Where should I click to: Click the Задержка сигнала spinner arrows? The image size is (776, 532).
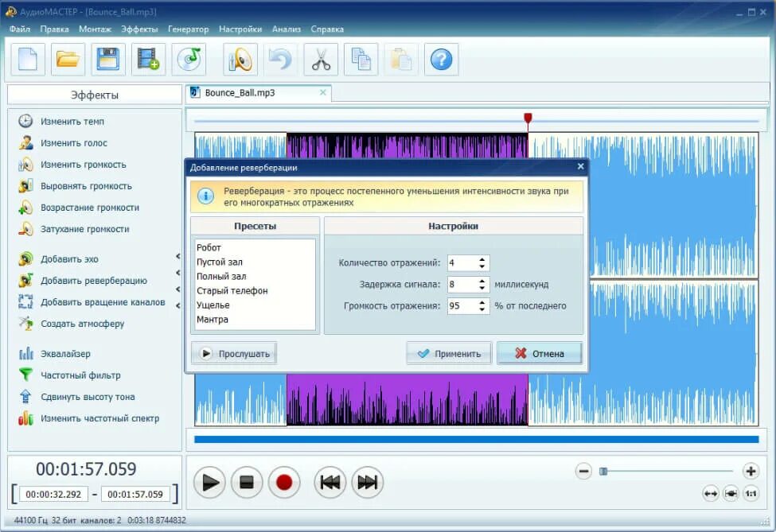482,285
